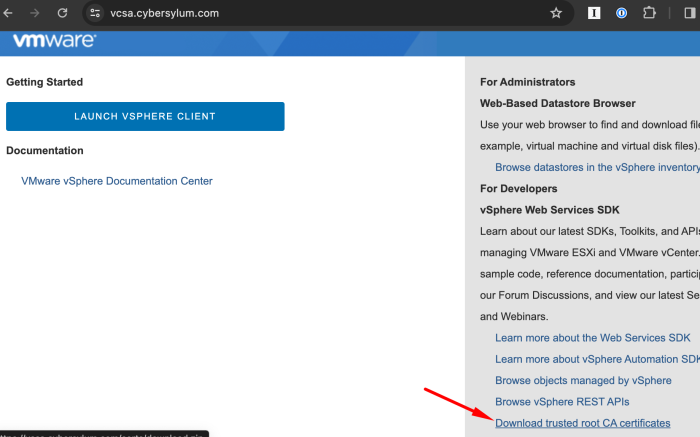Open Learn more about vSphere Automation SDK

pyautogui.click(x=597, y=359)
